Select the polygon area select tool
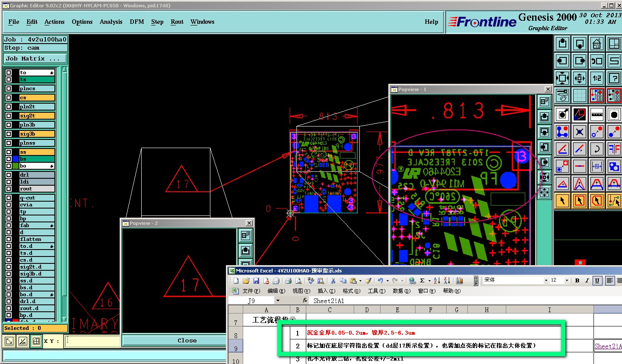The image size is (622, 364). (x=597, y=201)
